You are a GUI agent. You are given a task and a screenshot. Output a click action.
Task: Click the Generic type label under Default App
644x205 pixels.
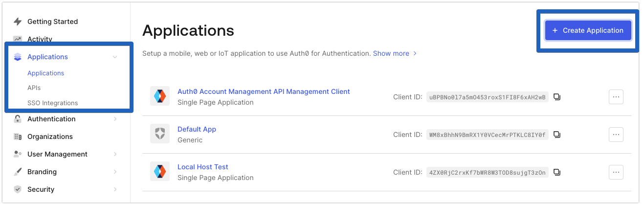[x=190, y=140]
